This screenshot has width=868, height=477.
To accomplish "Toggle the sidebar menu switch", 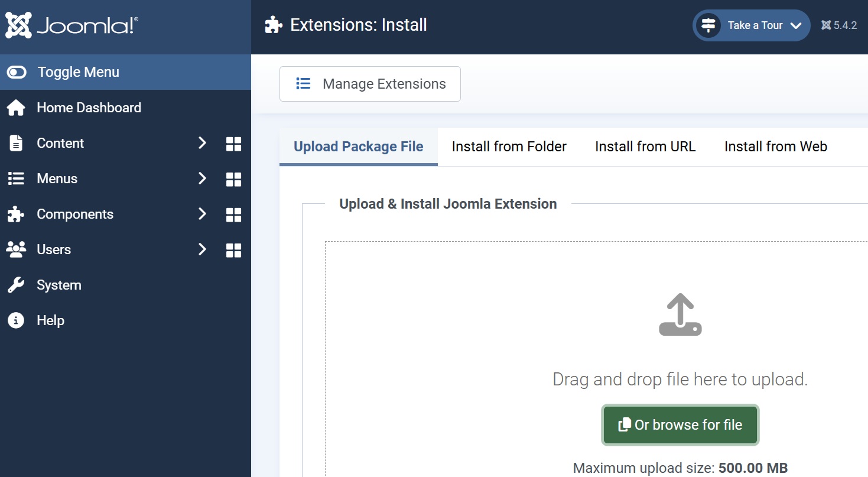I will click(x=17, y=72).
